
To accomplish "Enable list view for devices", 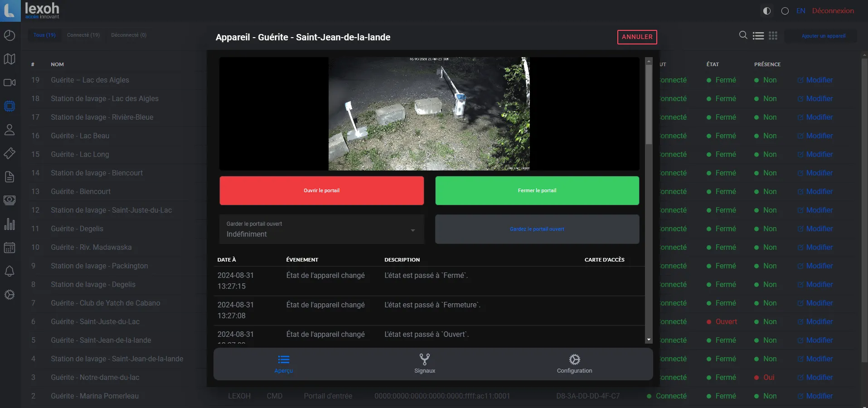I will [x=758, y=35].
